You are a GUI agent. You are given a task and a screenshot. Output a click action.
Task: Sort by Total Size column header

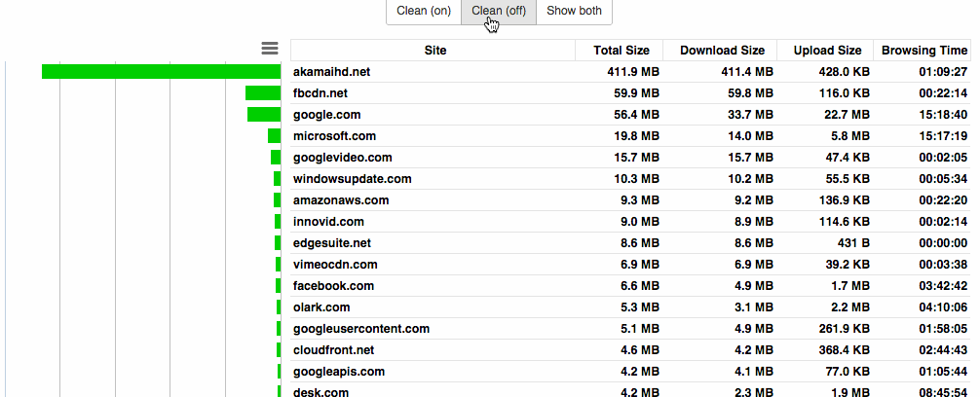(x=622, y=51)
